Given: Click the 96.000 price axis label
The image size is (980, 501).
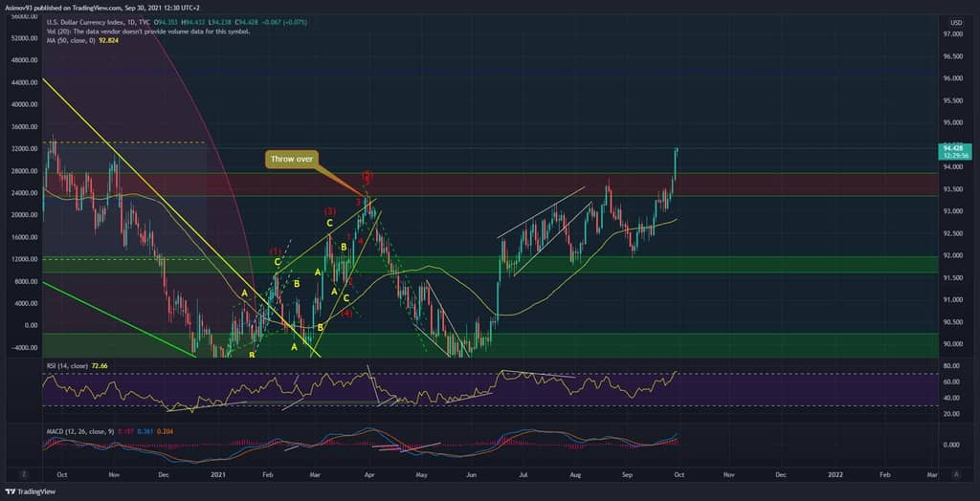Looking at the screenshot, I should coord(952,78).
